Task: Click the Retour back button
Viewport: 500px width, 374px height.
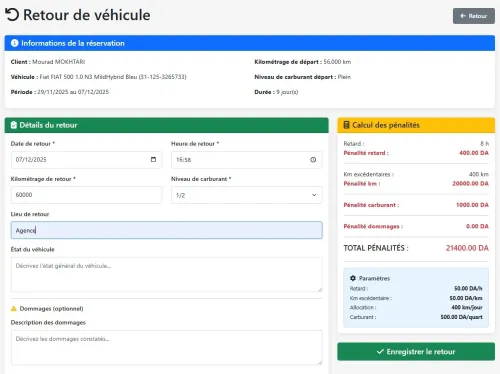Action: [474, 16]
